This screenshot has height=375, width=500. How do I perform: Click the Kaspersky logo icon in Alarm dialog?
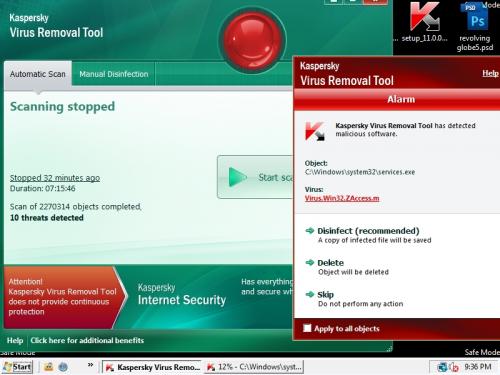tap(315, 131)
